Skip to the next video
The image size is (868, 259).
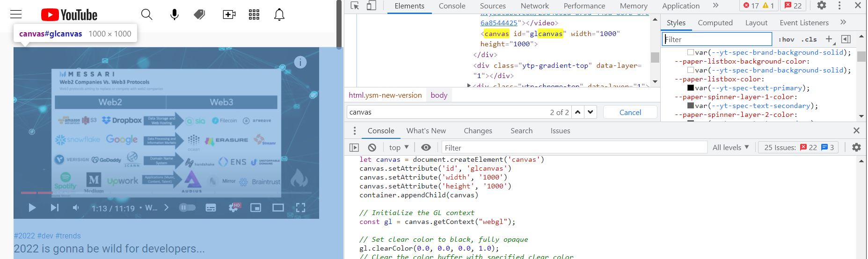tap(55, 208)
